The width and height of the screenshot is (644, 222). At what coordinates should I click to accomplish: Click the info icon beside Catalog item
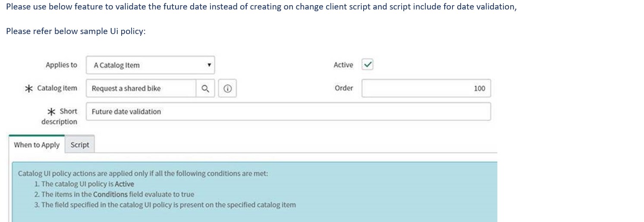pos(227,88)
